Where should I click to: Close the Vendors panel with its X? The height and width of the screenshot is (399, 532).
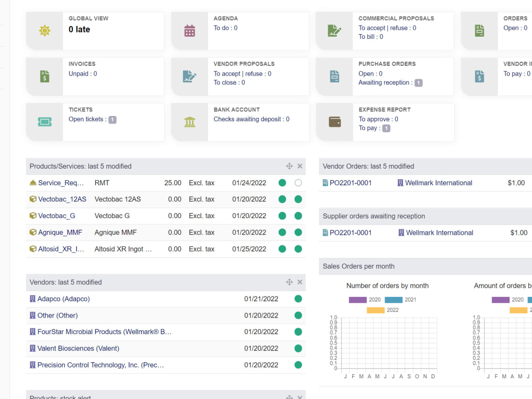point(300,282)
